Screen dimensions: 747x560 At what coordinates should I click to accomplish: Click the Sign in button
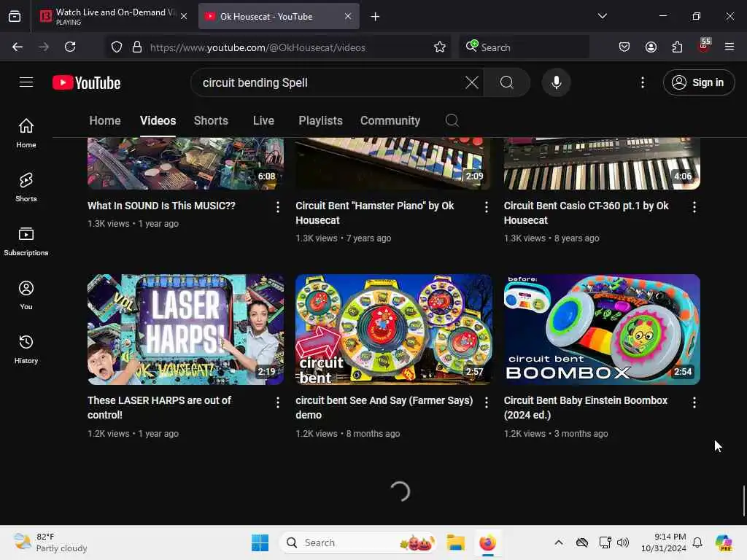tap(698, 82)
